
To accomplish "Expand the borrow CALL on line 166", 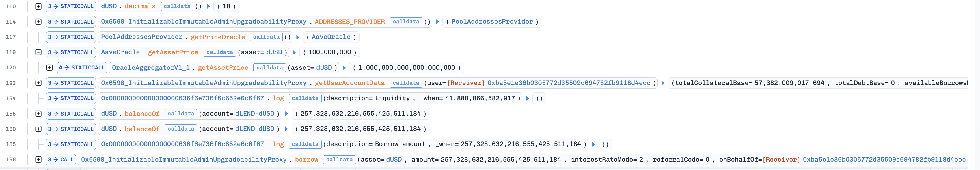I will click(x=38, y=159).
